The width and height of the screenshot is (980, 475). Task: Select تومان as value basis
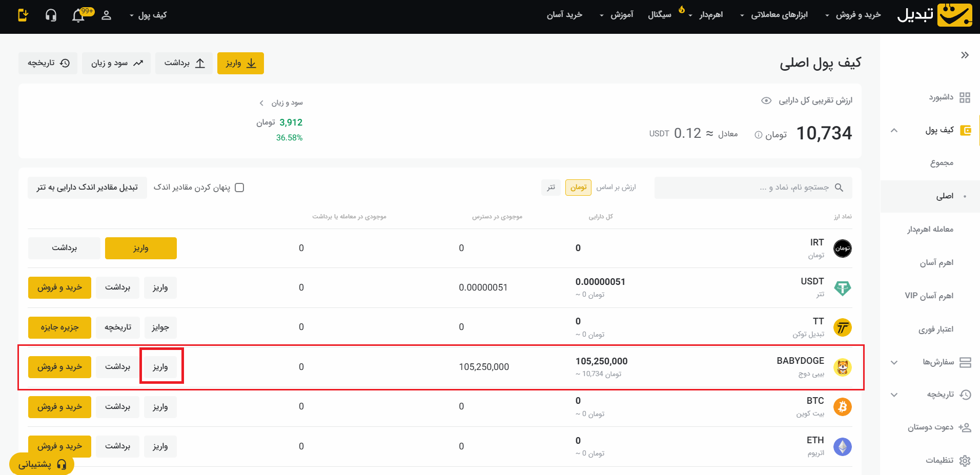click(578, 188)
